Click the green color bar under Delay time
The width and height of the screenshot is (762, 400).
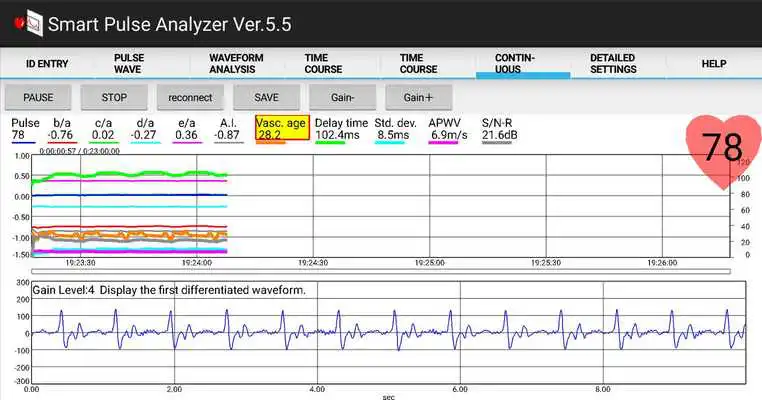(330, 143)
